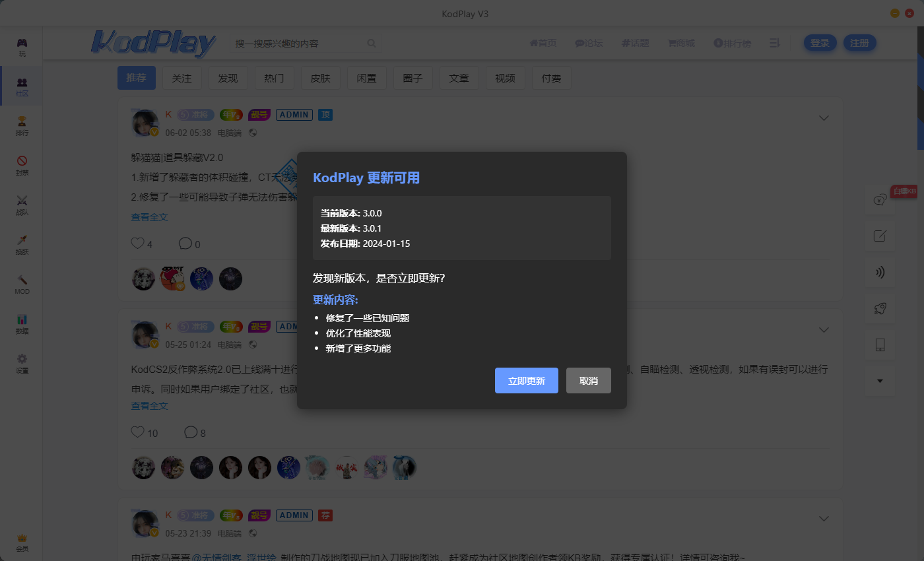Open 论坛 in top navigation
Screen dimensions: 924x561
coord(589,43)
